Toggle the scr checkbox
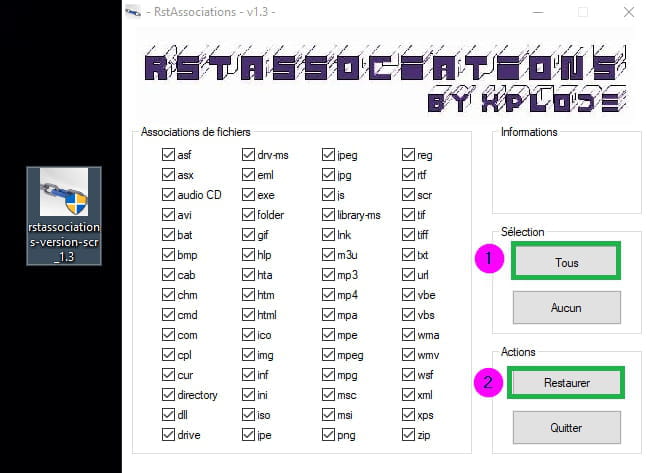The width and height of the screenshot is (651, 473). pyautogui.click(x=409, y=194)
